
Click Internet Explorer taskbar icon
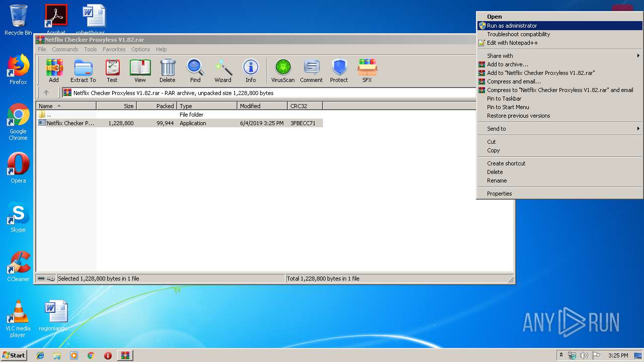coord(40,355)
